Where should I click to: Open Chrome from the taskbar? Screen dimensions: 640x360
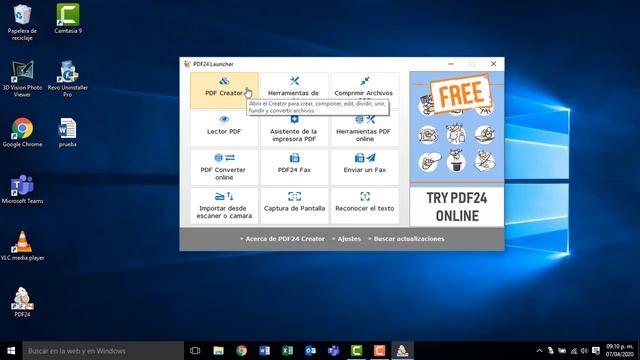241,351
